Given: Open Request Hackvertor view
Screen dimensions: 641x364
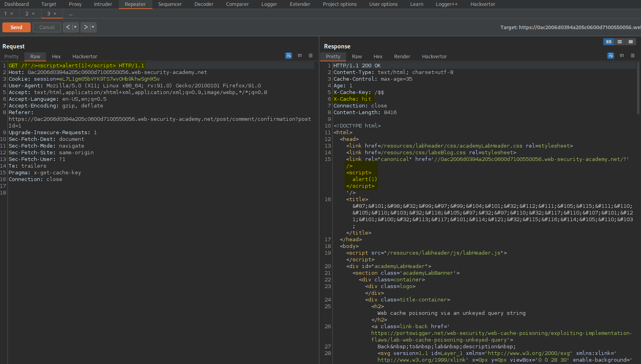Looking at the screenshot, I should [x=85, y=57].
